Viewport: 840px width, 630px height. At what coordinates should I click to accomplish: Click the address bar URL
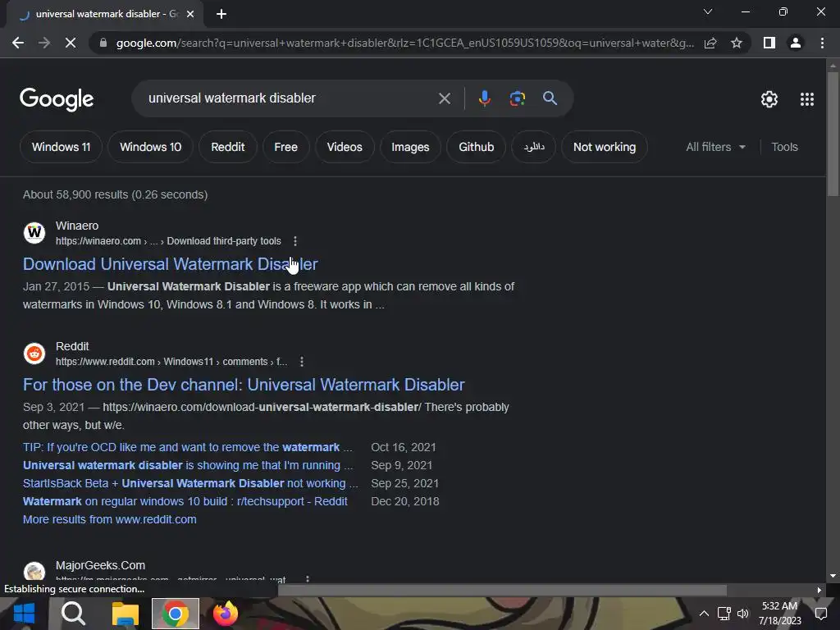tap(405, 43)
